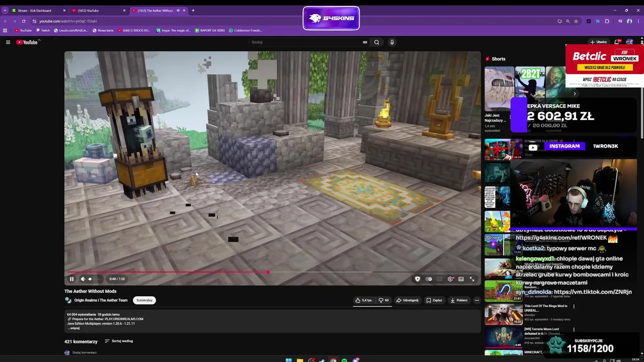Open the bookmarks apps grid icon
Image resolution: width=644 pixels, height=362 pixels.
click(x=5, y=31)
